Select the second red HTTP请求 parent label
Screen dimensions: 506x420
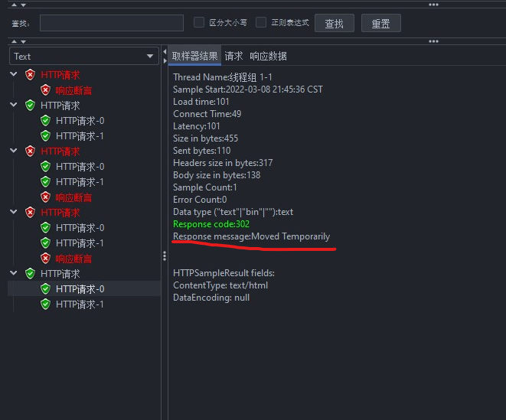click(x=60, y=151)
